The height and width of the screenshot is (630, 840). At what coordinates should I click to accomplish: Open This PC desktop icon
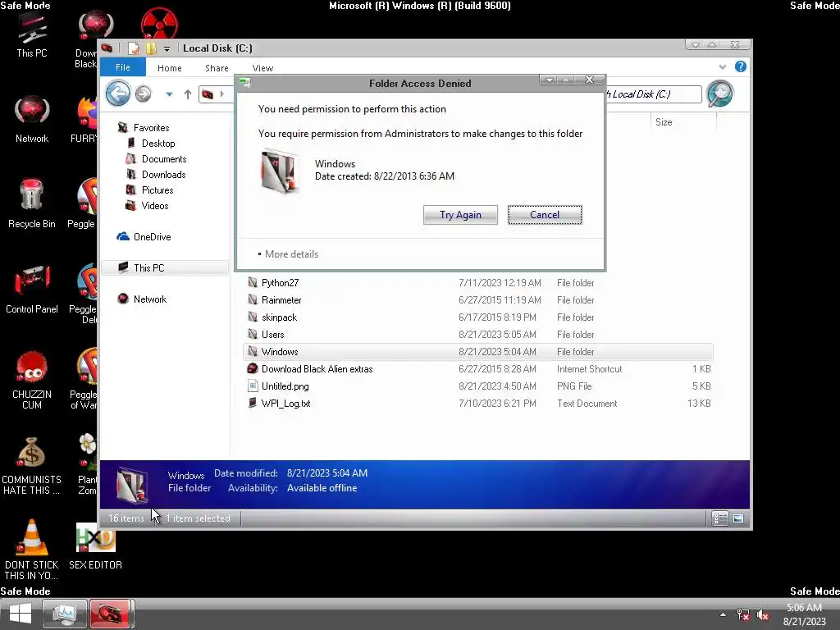32,36
